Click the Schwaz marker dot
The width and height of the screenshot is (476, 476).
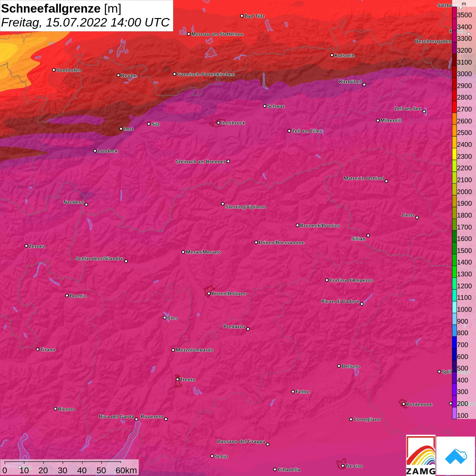pos(265,106)
